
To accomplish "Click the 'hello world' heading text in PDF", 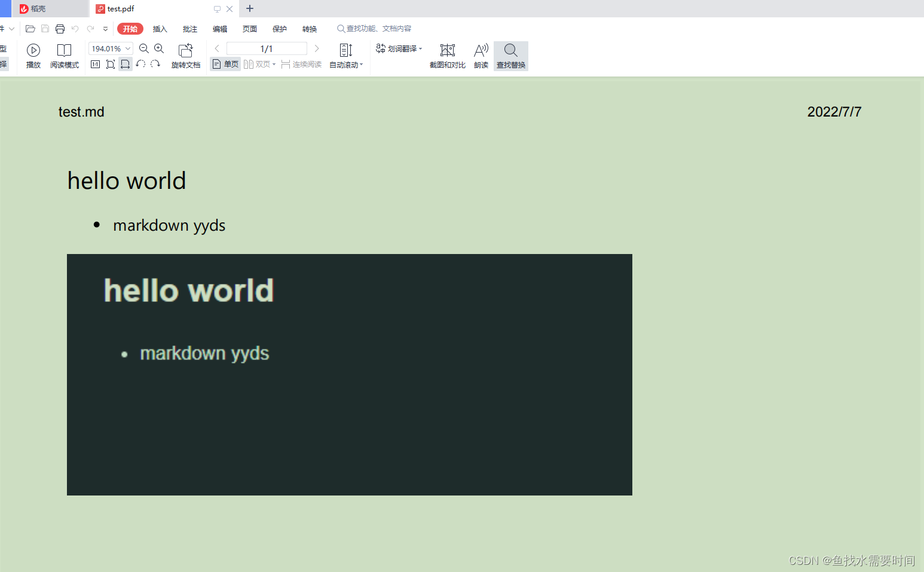I will 127,181.
